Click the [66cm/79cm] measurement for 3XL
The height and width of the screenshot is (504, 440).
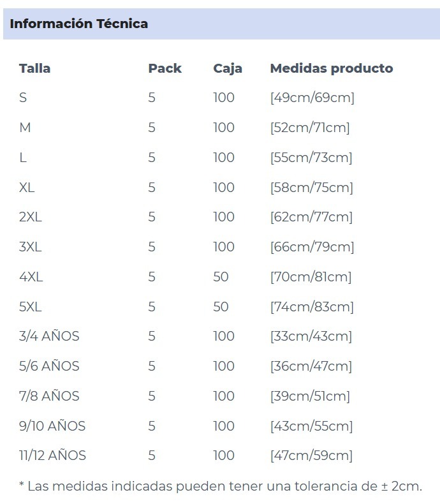[312, 246]
